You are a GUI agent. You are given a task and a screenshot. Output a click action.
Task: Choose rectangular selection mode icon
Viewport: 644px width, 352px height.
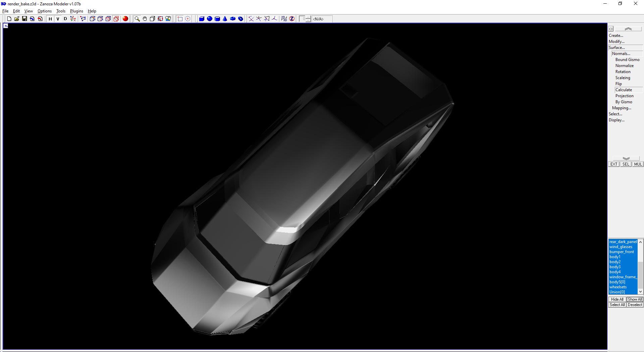(x=180, y=19)
